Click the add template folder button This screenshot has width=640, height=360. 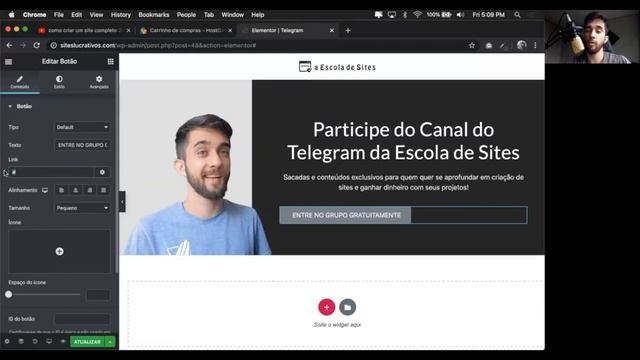point(347,307)
